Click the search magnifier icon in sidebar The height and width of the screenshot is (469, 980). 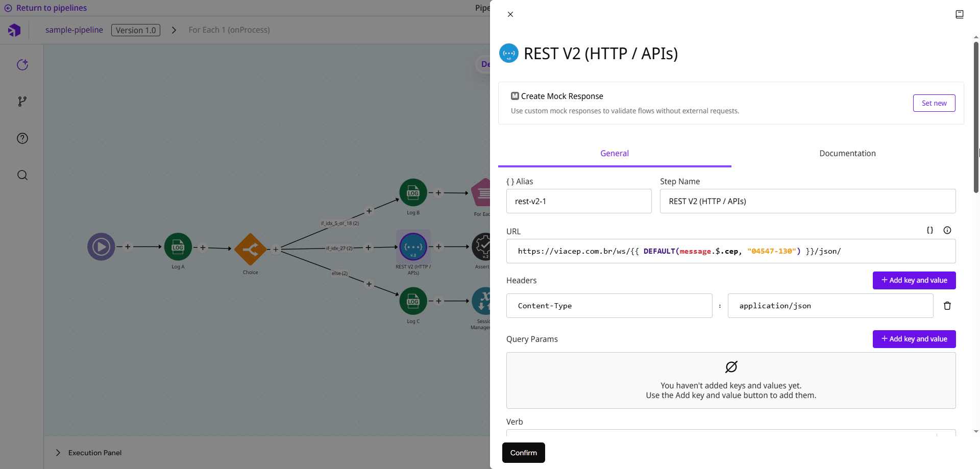tap(22, 175)
